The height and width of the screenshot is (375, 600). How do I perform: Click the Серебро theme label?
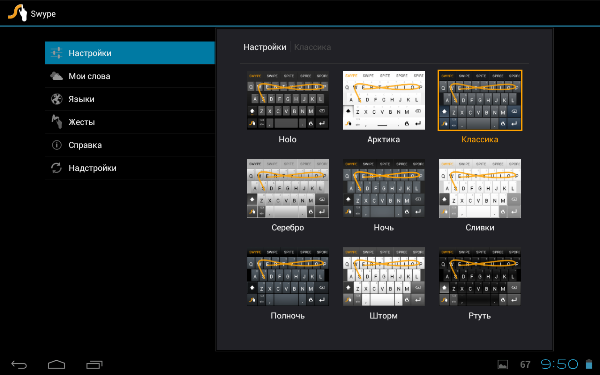tap(288, 228)
